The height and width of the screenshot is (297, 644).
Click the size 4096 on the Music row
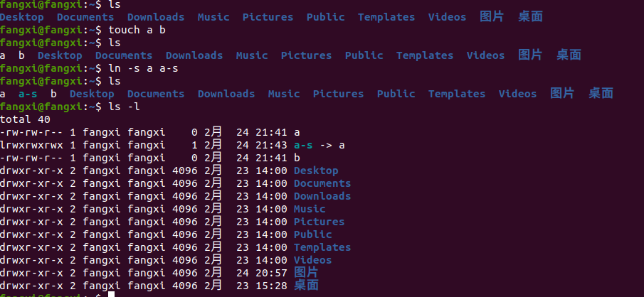coord(185,209)
